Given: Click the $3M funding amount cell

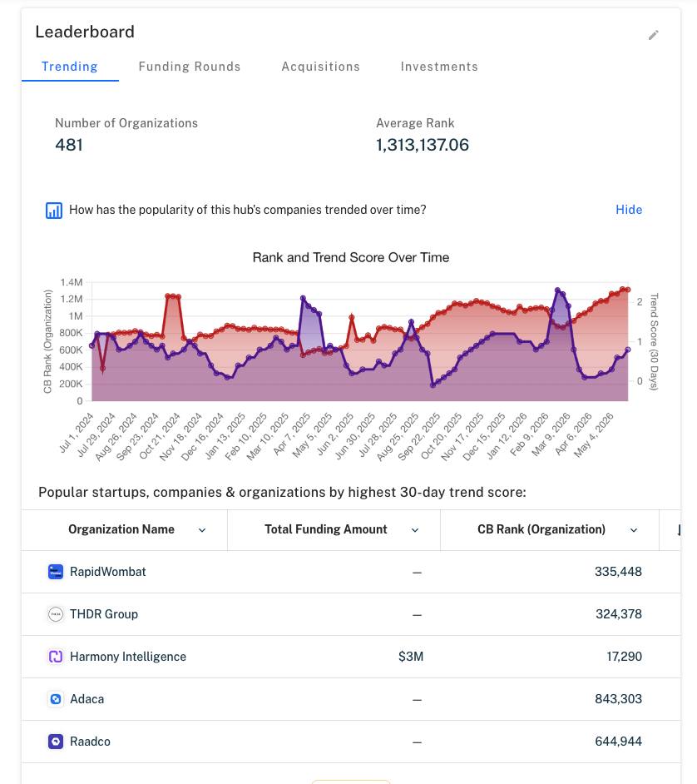Looking at the screenshot, I should coord(411,657).
